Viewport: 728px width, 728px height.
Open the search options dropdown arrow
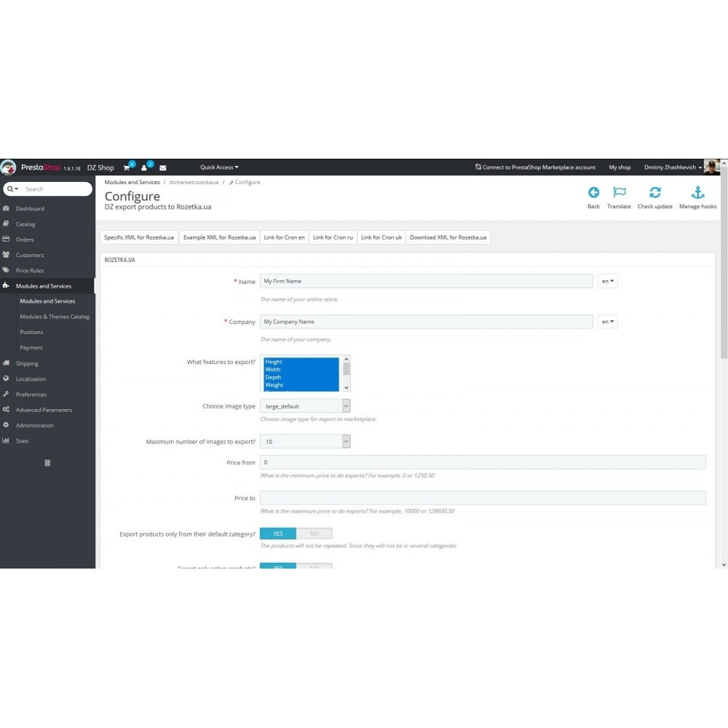pos(16,189)
